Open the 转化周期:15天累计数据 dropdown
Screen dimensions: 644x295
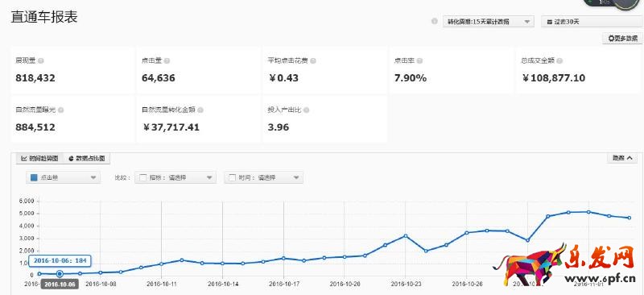click(489, 22)
